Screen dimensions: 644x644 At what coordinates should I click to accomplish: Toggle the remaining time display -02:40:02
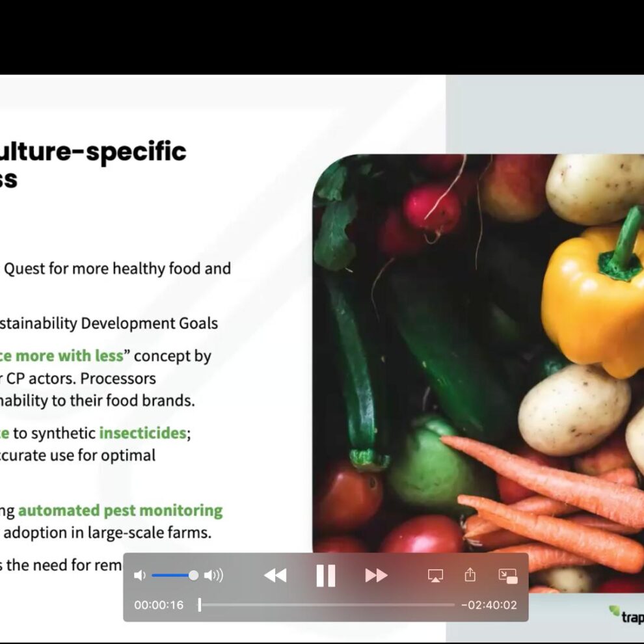point(489,605)
